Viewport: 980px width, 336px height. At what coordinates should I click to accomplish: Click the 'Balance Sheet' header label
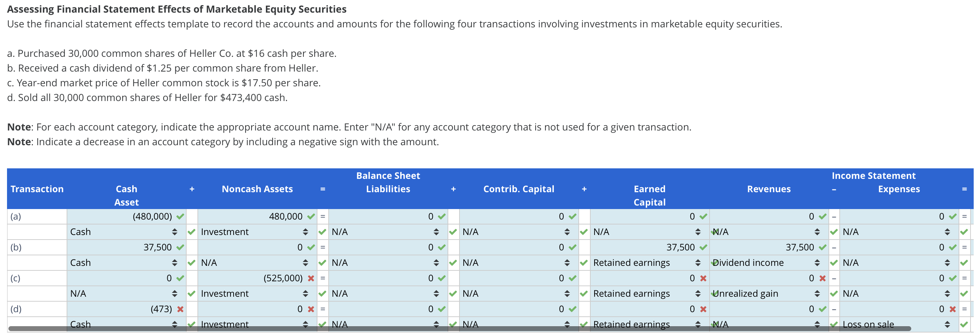[x=388, y=176]
